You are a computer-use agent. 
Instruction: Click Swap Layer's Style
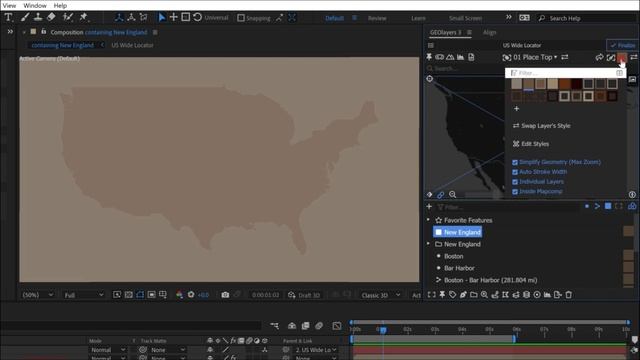542,126
